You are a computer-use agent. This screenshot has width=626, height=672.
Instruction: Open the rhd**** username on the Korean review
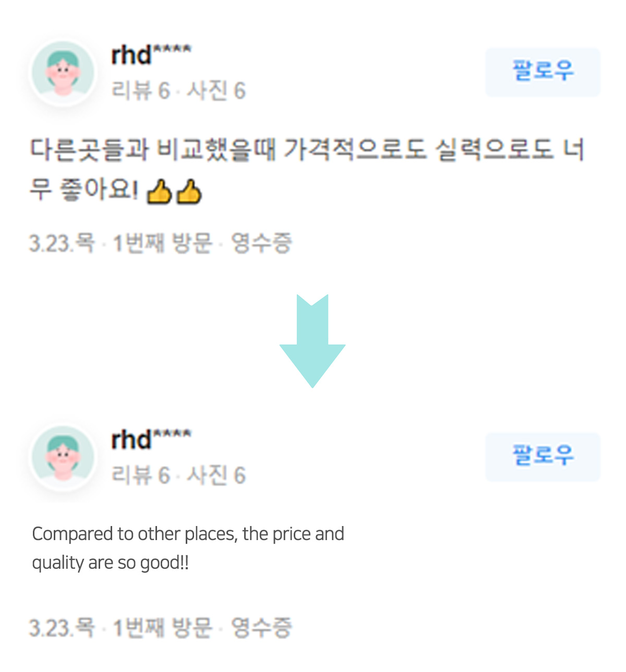tap(151, 55)
